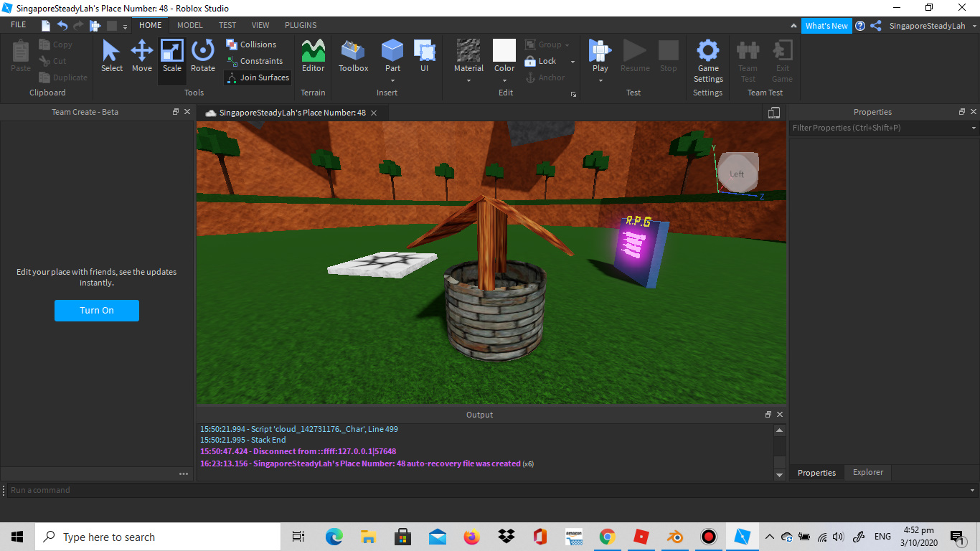The height and width of the screenshot is (551, 980).
Task: Select the Properties bottom tab
Action: (x=816, y=473)
